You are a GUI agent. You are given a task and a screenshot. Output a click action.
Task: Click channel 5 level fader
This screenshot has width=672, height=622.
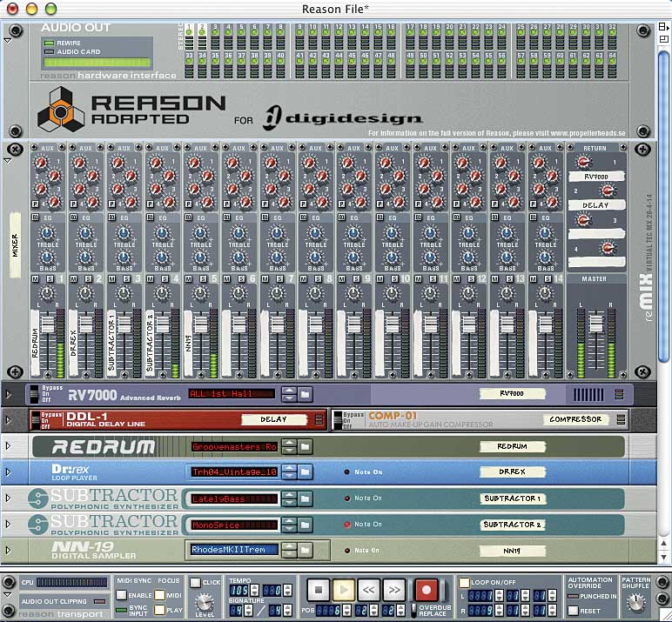click(200, 325)
